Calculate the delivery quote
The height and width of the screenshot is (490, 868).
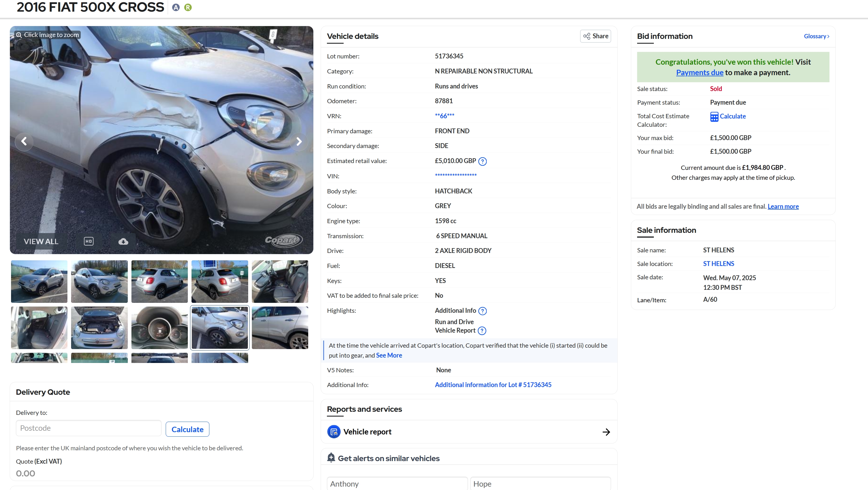click(187, 429)
